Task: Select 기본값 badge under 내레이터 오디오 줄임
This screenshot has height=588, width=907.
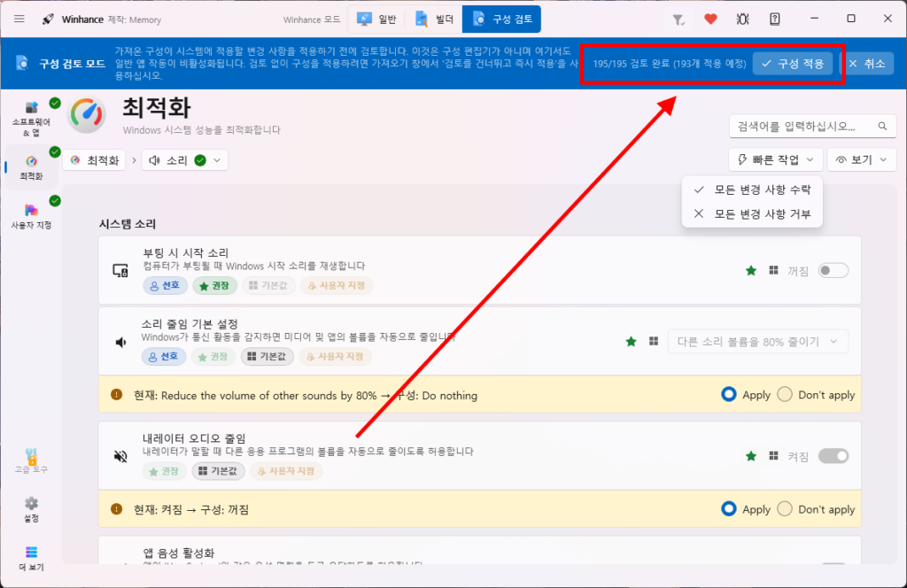Action: [x=219, y=471]
